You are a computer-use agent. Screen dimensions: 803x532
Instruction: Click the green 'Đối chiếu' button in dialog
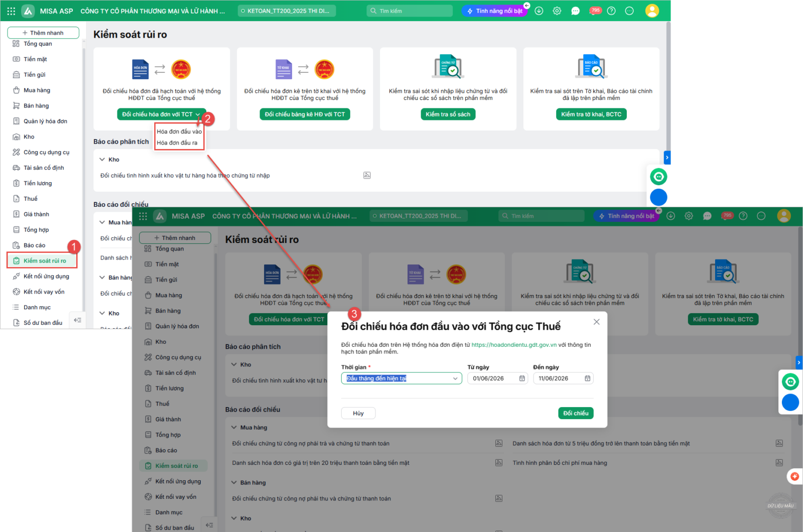click(576, 413)
